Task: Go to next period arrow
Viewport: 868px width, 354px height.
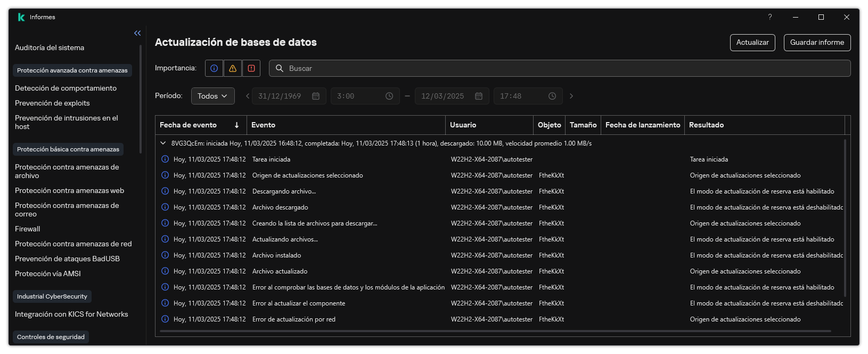Action: point(571,96)
